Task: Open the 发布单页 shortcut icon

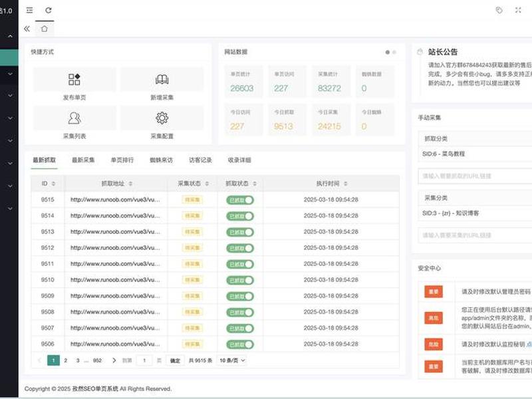Action: [x=74, y=79]
